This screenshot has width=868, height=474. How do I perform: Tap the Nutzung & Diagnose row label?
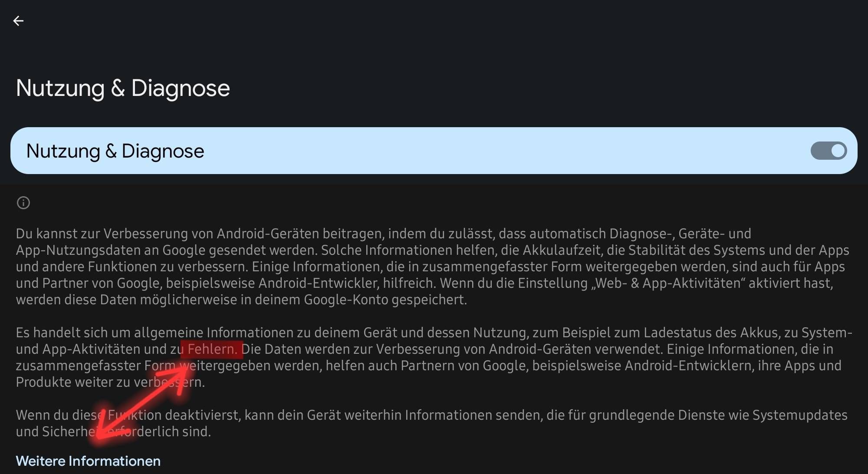115,151
